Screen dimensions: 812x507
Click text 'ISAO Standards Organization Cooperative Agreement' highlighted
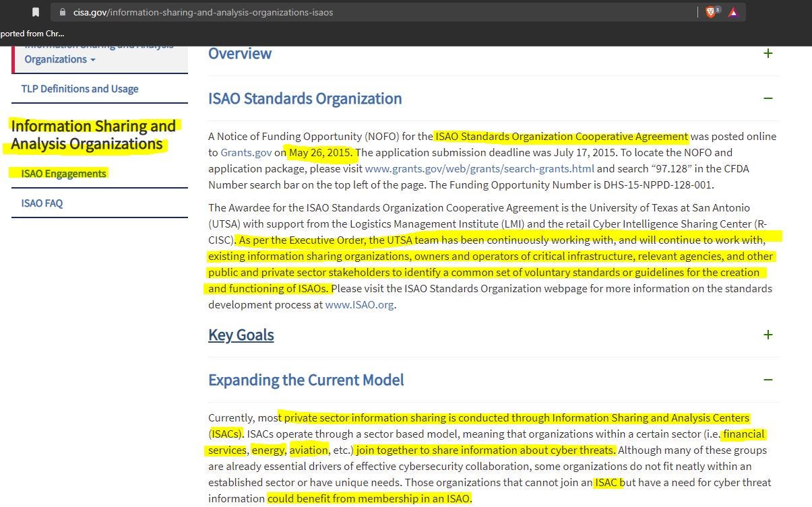point(562,136)
